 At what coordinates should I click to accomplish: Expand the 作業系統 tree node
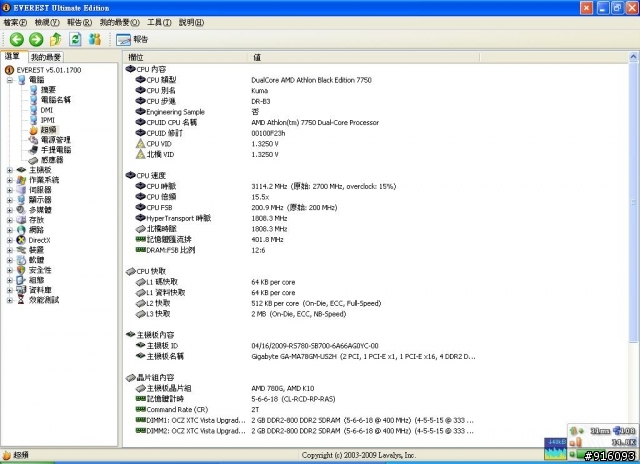click(x=10, y=180)
